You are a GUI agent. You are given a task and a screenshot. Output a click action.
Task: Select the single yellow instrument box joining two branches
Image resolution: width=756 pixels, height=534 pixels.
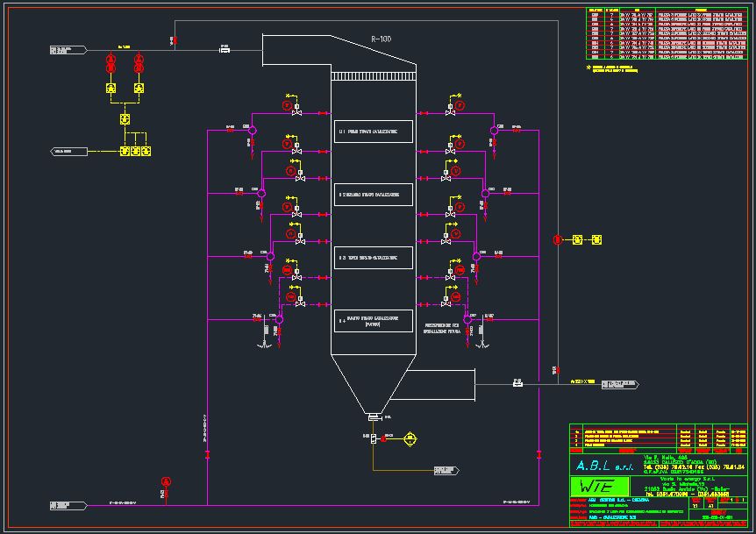125,118
